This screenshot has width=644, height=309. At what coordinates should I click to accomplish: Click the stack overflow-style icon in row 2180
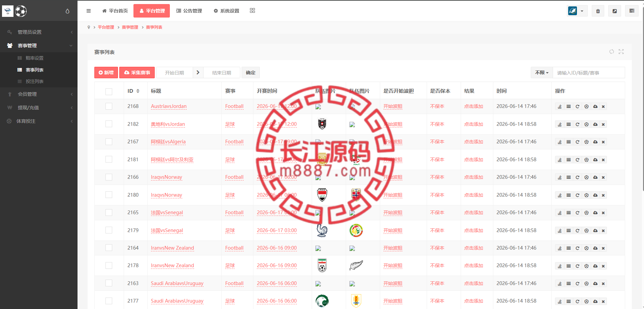[559, 195]
